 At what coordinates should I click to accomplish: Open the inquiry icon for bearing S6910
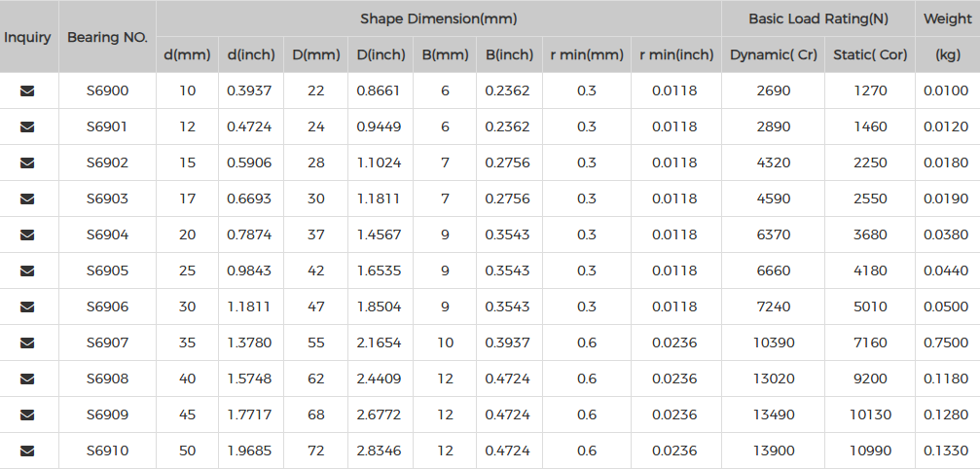pos(27,451)
